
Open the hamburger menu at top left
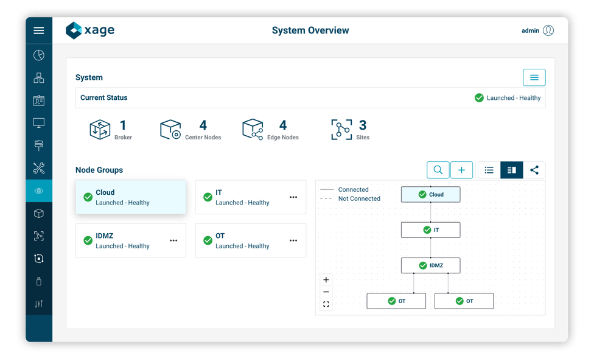[x=38, y=30]
